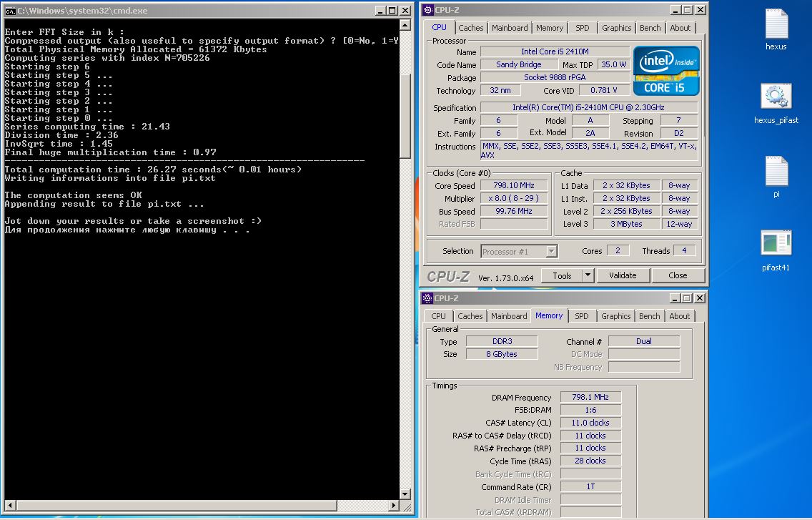Click the cmd vertical scrollbar thumb

405,116
